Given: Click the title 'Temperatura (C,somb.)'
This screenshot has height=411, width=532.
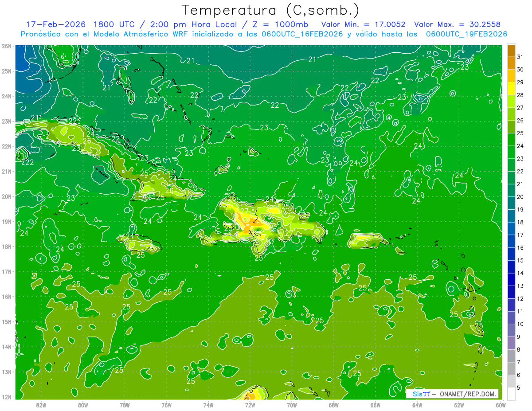Looking at the screenshot, I should pos(271,11).
